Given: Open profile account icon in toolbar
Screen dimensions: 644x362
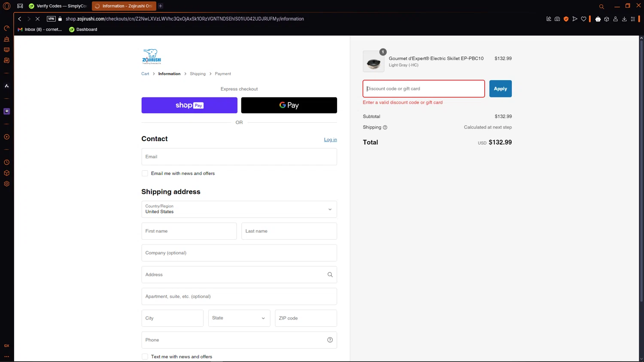Looking at the screenshot, I should point(615,19).
